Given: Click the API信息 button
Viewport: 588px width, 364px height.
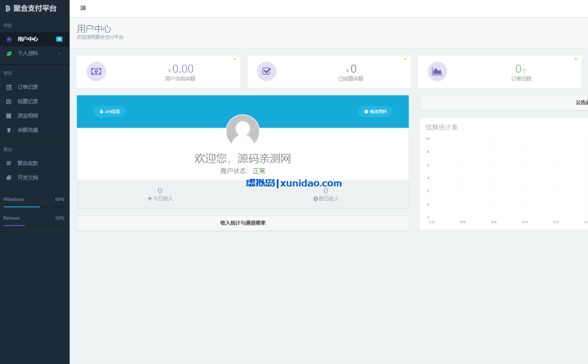Looking at the screenshot, I should (109, 111).
